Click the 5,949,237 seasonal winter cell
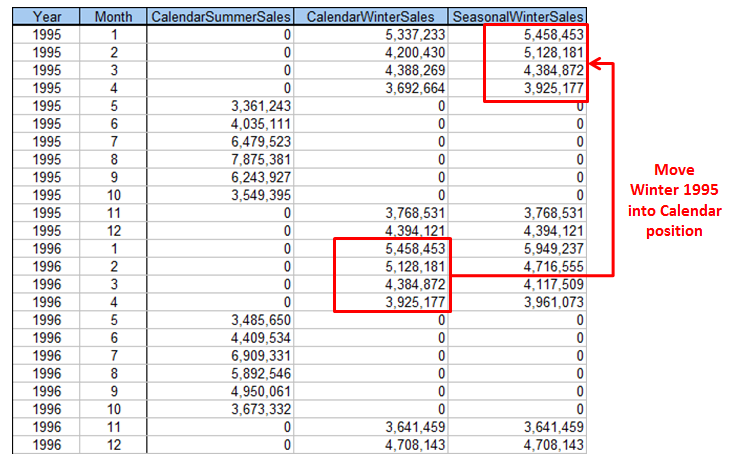The image size is (735, 463). (x=549, y=248)
